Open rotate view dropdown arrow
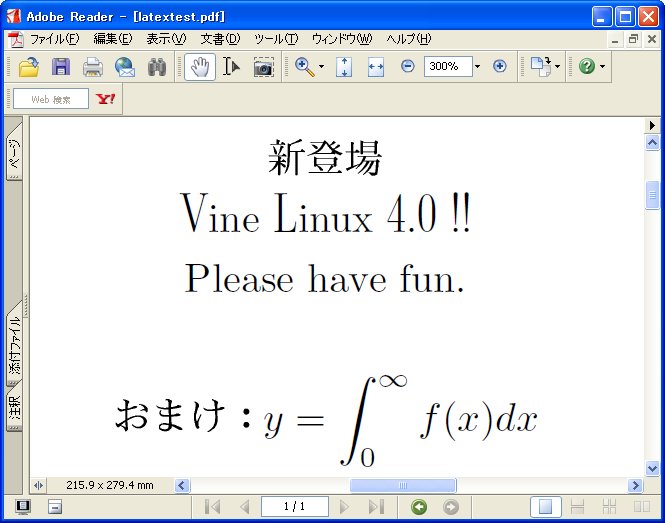Image resolution: width=665 pixels, height=523 pixels. pos(557,67)
